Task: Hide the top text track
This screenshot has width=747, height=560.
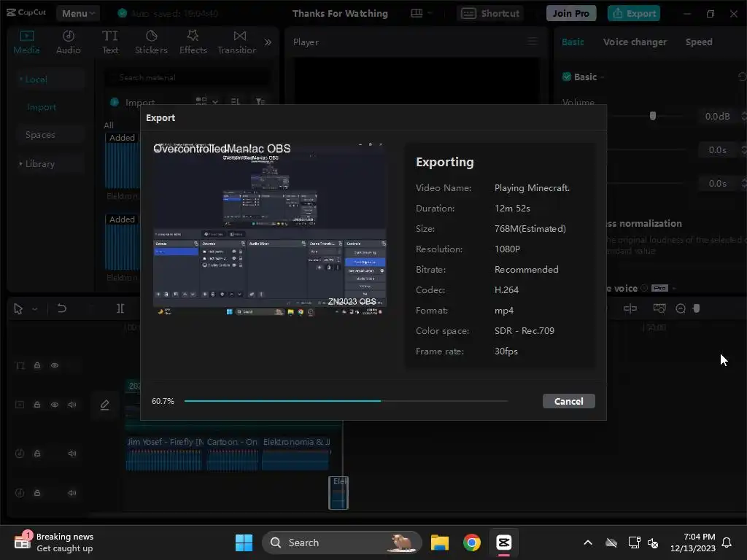Action: tap(55, 365)
